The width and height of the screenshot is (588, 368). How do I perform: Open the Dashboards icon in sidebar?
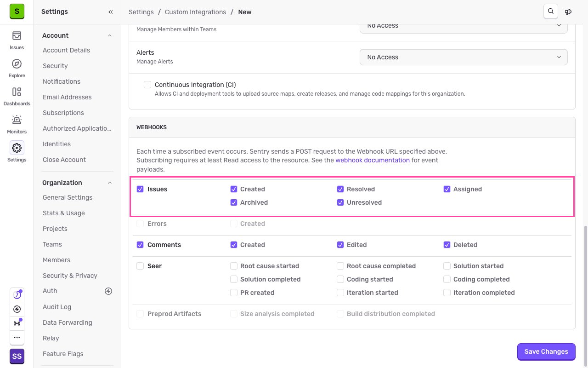(17, 92)
